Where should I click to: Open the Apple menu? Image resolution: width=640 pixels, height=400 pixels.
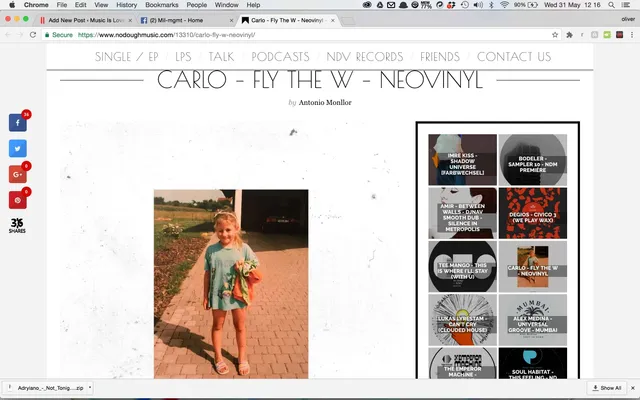coord(12,5)
